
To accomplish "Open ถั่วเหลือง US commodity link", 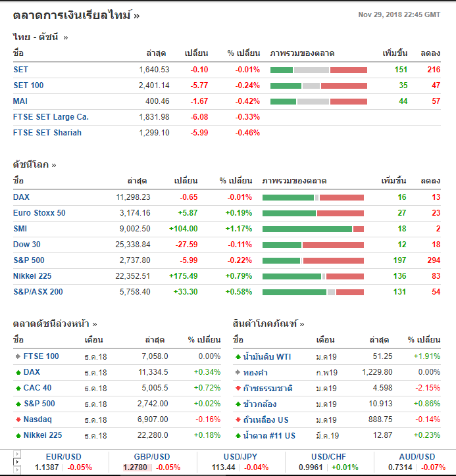I will tap(266, 420).
